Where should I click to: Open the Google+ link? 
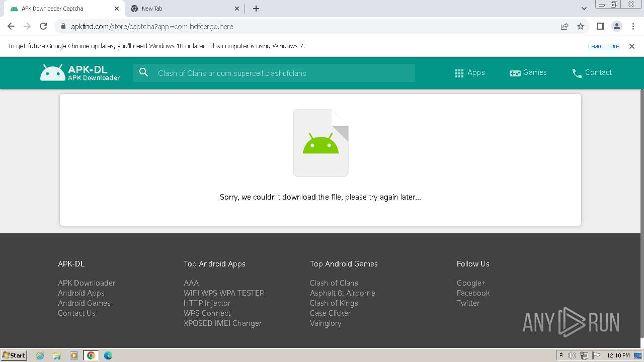471,283
